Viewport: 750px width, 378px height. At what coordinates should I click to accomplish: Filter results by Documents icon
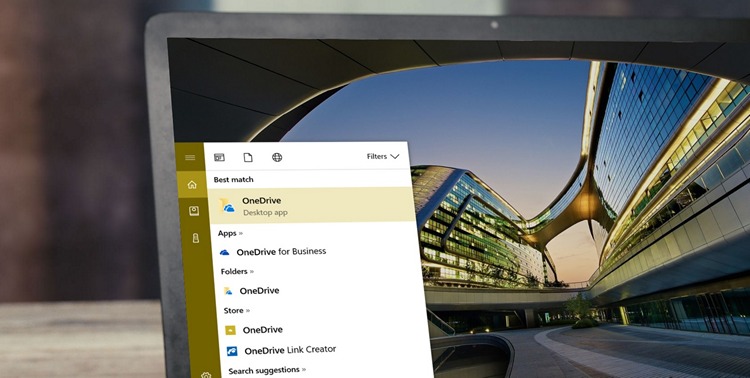248,157
